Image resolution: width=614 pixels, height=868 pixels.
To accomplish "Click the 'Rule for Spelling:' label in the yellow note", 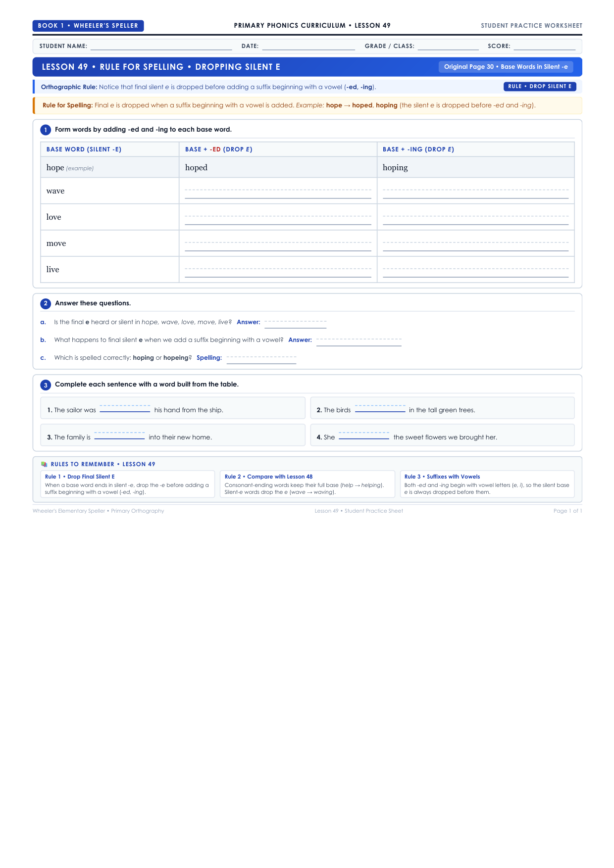I will [68, 105].
